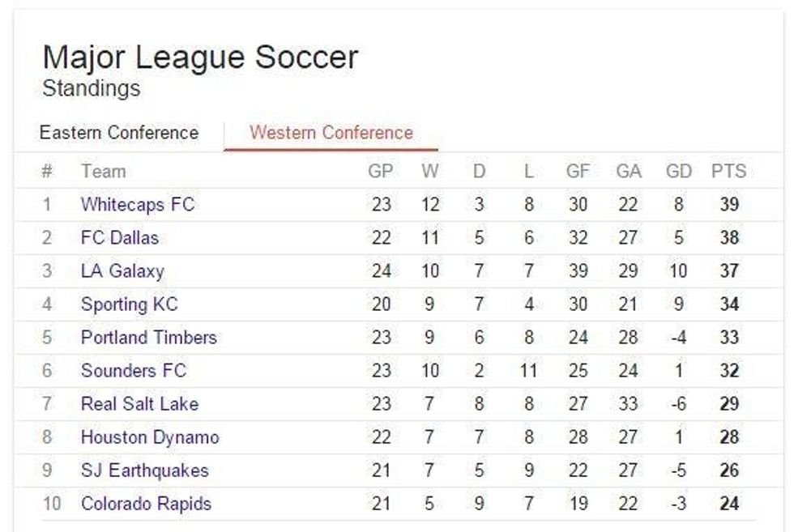Select the SJ Earthquakes team link
This screenshot has width=794, height=532.
(145, 470)
